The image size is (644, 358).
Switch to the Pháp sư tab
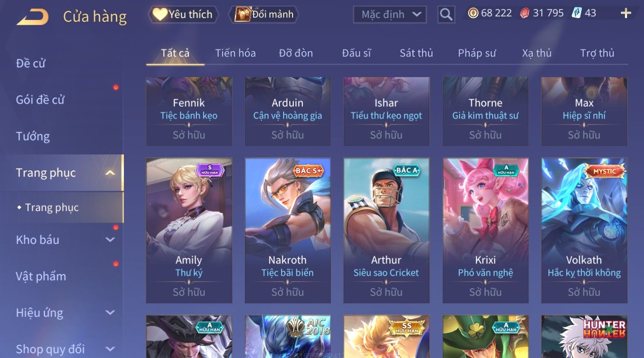click(477, 53)
